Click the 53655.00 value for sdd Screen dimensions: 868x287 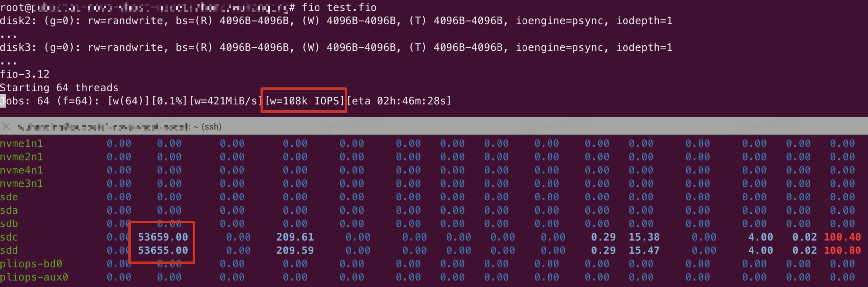(163, 250)
